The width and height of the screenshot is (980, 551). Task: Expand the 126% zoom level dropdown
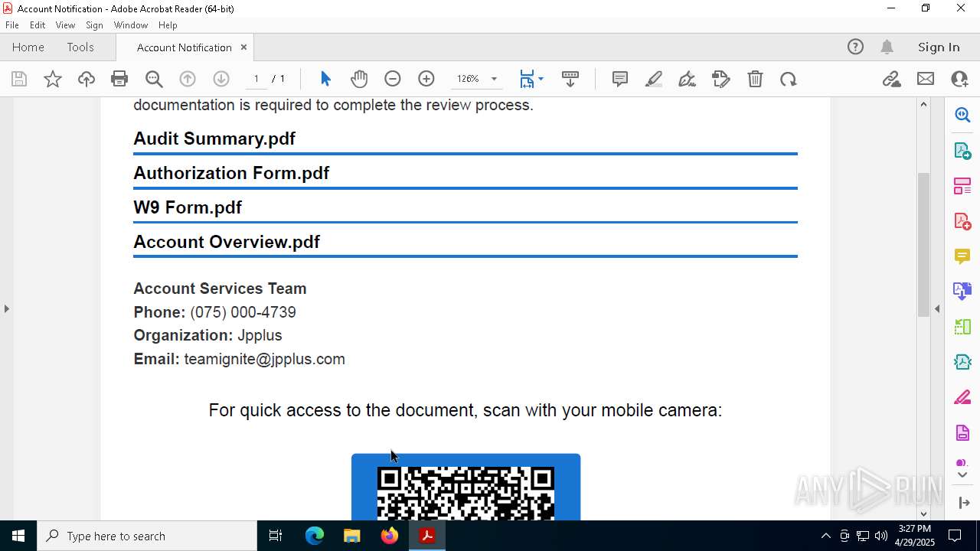coord(494,79)
